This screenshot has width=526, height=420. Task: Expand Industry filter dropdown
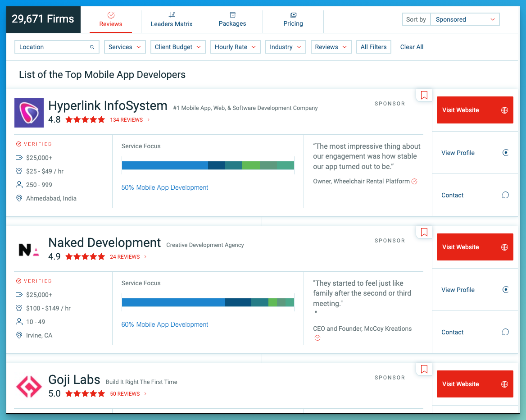[286, 47]
